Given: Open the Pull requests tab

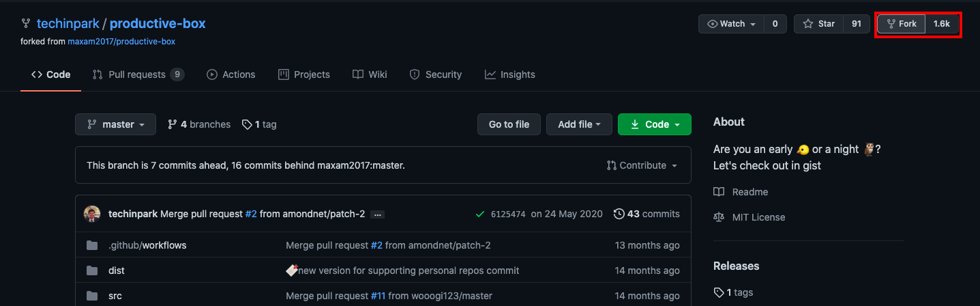Looking at the screenshot, I should pyautogui.click(x=138, y=74).
